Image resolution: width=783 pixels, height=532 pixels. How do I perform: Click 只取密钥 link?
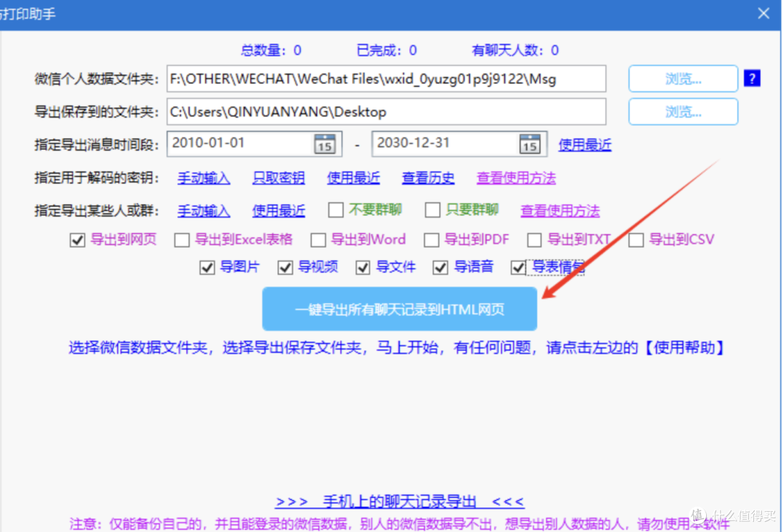coord(278,178)
